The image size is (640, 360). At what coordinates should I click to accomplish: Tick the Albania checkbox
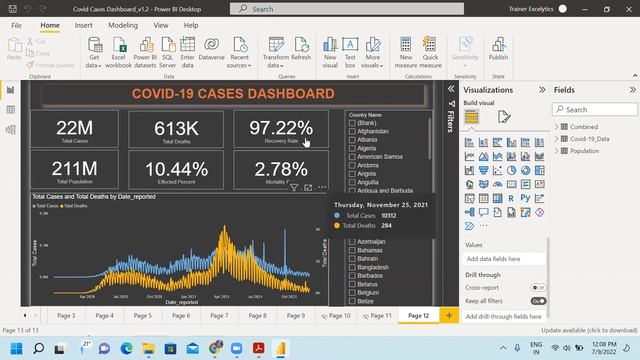pos(352,140)
